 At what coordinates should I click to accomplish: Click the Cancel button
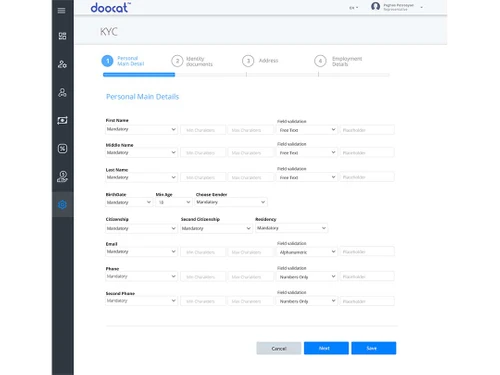click(x=279, y=348)
